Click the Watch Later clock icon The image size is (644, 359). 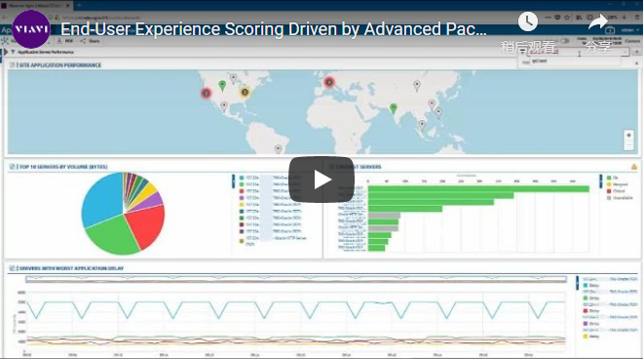[x=528, y=21]
